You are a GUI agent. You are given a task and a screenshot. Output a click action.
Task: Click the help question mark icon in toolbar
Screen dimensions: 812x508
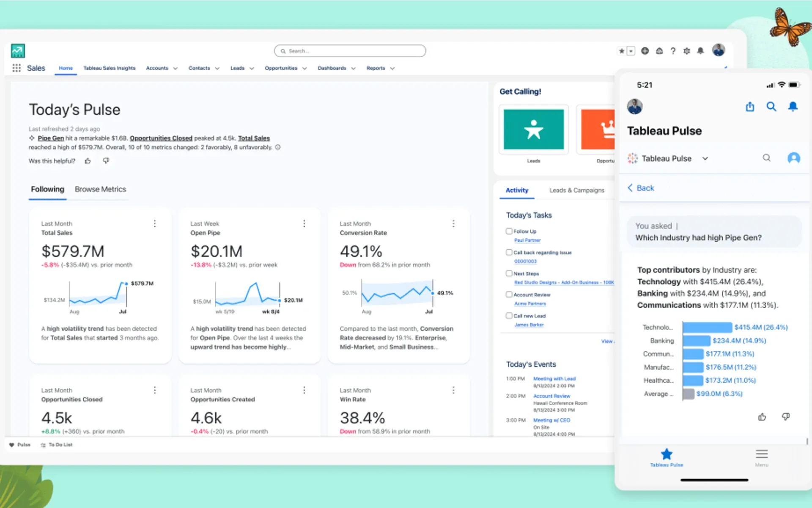[x=673, y=52]
